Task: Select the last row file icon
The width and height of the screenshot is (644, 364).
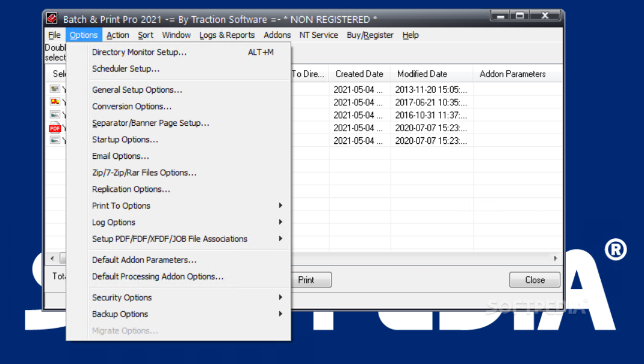Action: [x=55, y=140]
